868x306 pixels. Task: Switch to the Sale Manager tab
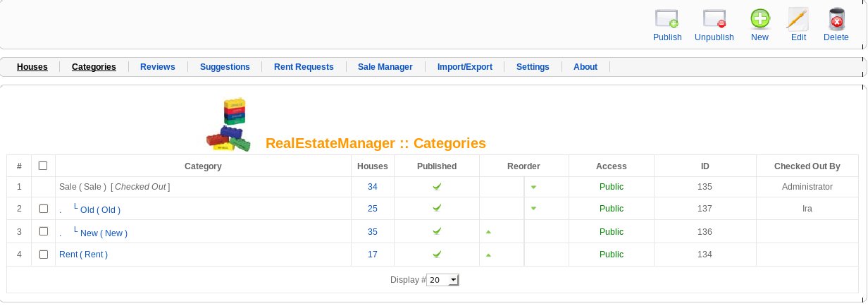point(385,67)
